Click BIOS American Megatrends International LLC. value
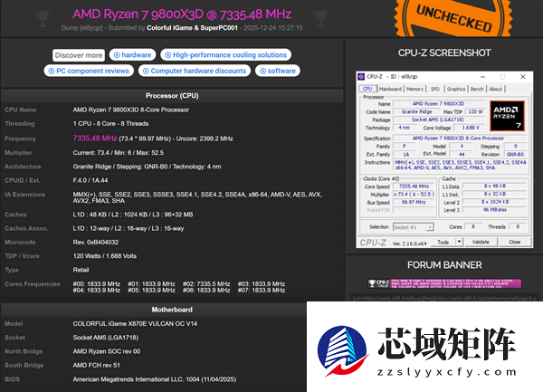This screenshot has height=392, width=543. [x=155, y=379]
